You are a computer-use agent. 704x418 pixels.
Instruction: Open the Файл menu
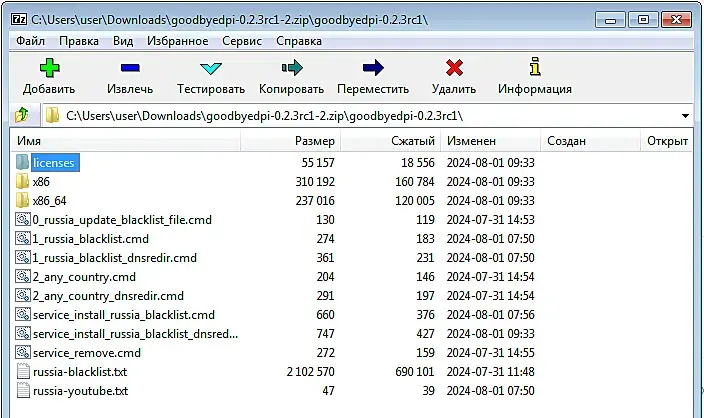(31, 41)
